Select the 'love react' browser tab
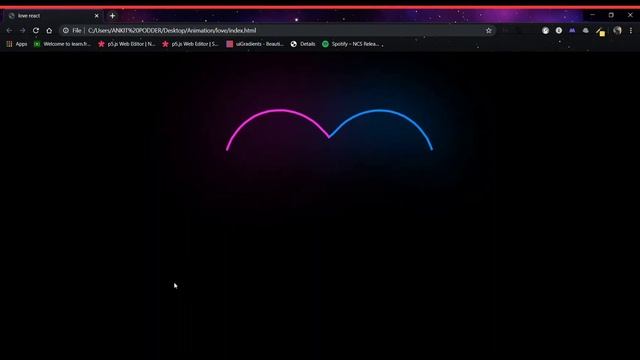 (x=53, y=16)
